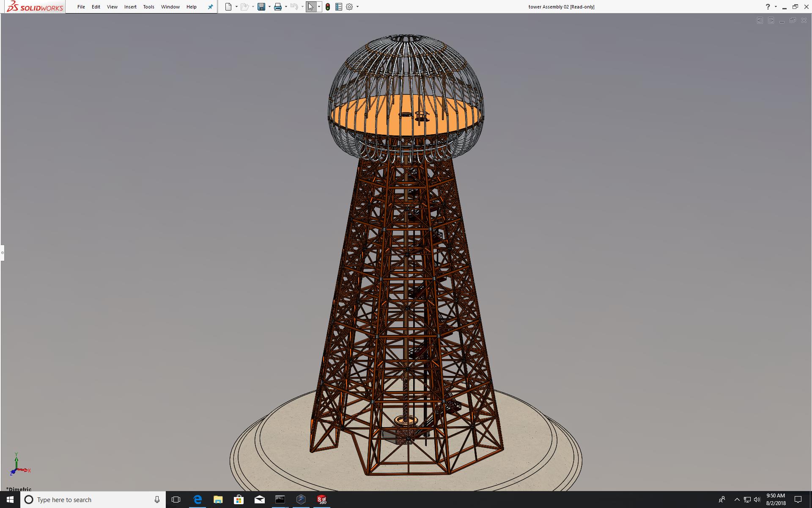Open SolidWorks 2017 from the taskbar

pos(322,500)
